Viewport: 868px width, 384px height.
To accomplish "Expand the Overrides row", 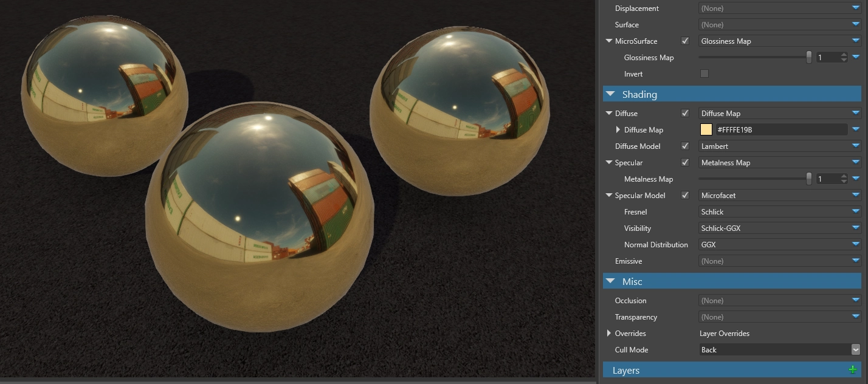I will click(x=609, y=333).
